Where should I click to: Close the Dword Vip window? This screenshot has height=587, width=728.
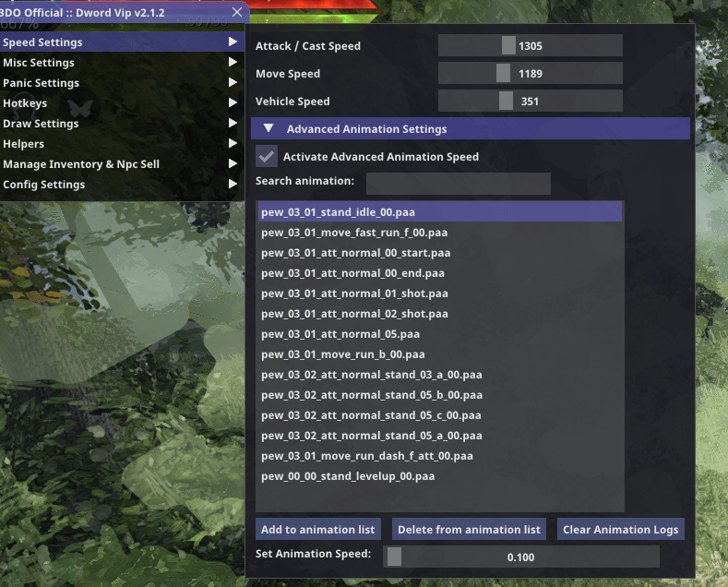(237, 12)
